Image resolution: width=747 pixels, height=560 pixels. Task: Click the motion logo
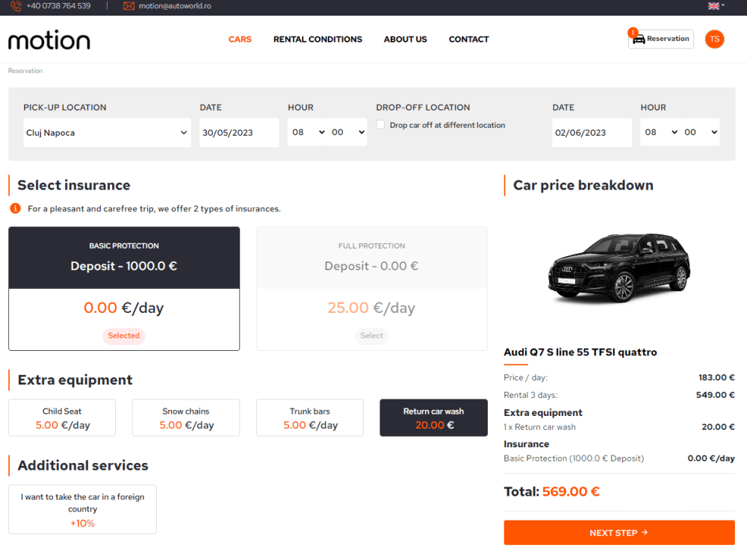49,40
